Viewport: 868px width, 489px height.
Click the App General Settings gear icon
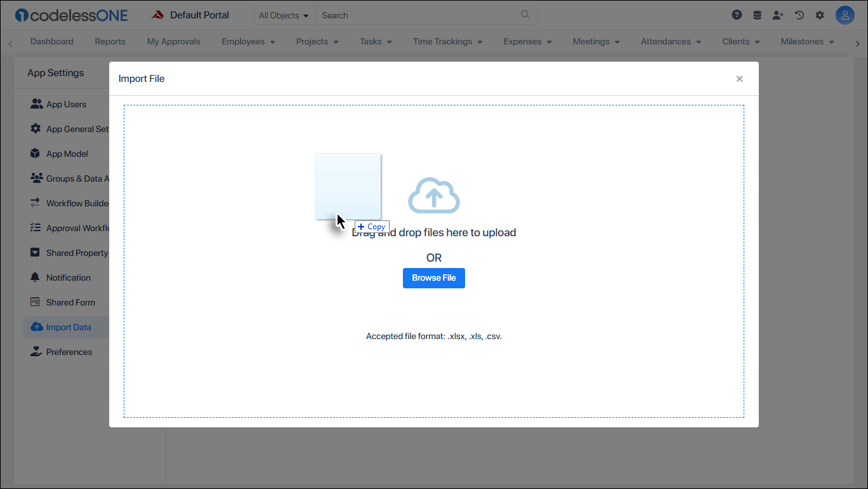click(x=36, y=129)
